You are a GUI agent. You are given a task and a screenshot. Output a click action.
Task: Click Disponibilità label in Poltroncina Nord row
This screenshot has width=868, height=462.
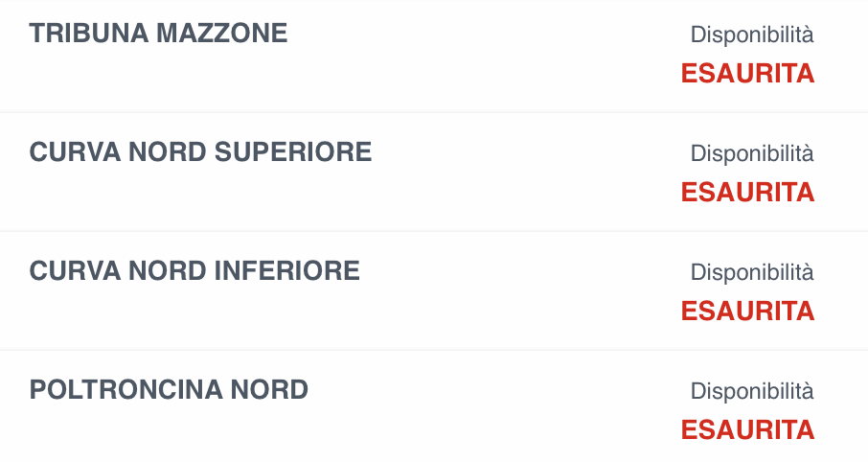pyautogui.click(x=752, y=391)
